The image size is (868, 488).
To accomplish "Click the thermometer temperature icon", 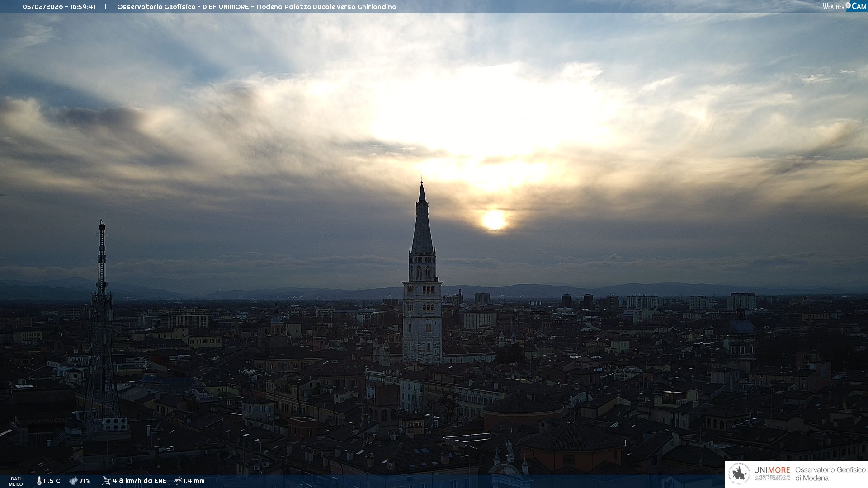I will 39,481.
